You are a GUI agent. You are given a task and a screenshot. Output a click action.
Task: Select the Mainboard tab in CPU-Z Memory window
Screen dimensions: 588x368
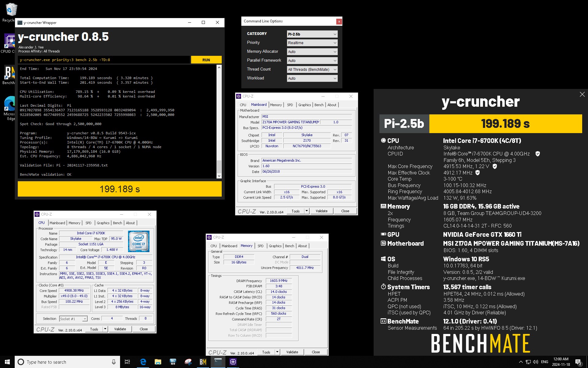pos(229,246)
